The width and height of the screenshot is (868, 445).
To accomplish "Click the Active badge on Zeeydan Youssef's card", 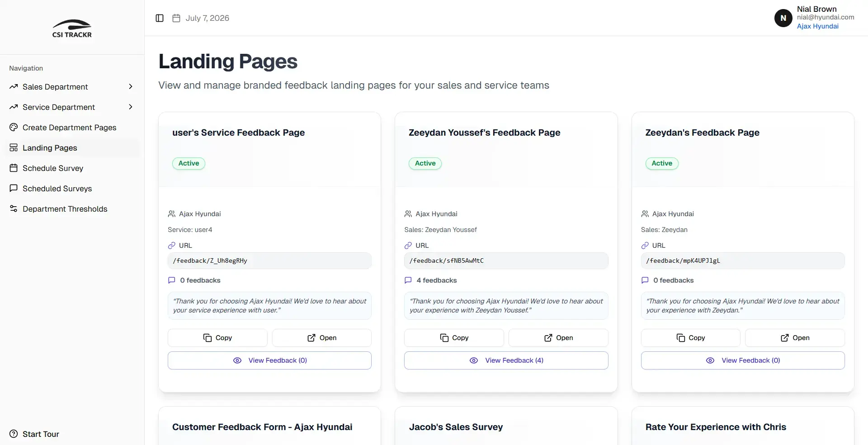I will pos(425,163).
